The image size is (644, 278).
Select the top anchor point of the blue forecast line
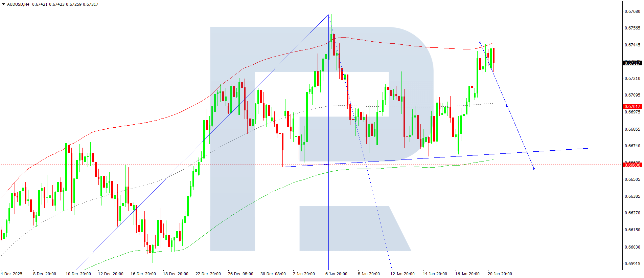pyautogui.click(x=480, y=43)
